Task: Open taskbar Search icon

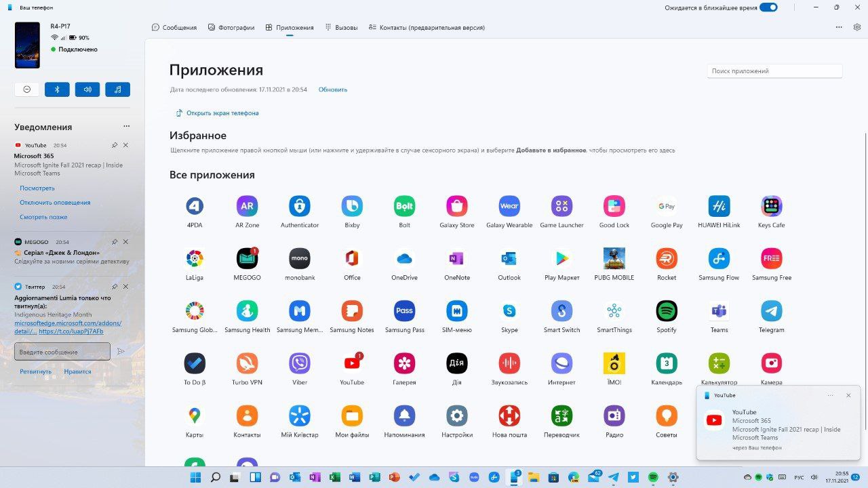Action: (215, 477)
